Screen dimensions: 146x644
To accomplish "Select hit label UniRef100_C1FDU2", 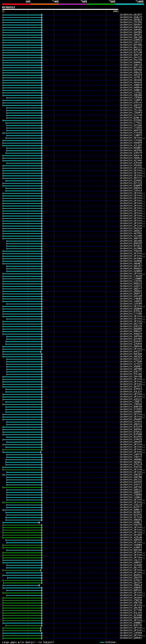I will (x=131, y=93).
